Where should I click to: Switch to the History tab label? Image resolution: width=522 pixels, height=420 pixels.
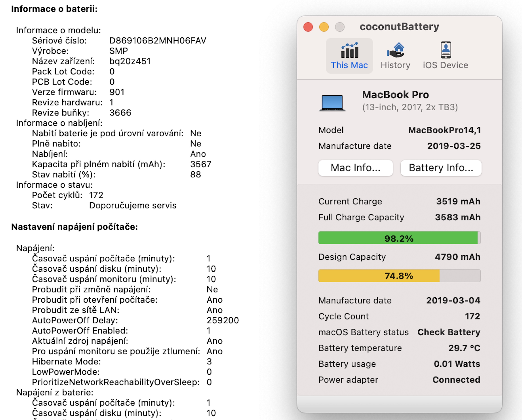[395, 65]
